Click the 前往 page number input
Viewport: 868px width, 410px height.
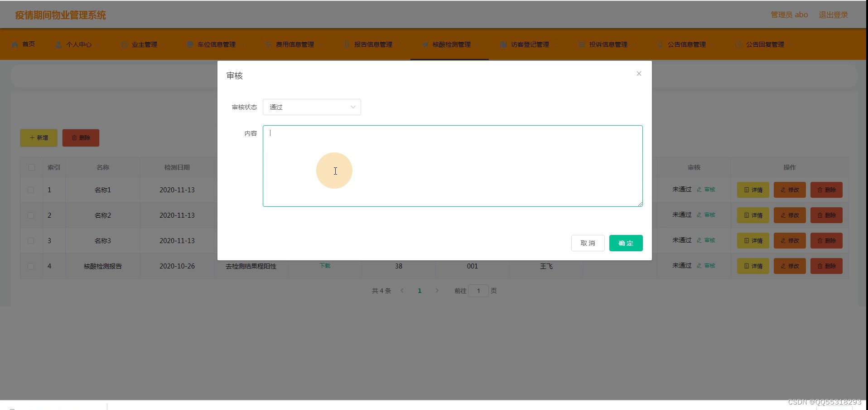click(x=478, y=291)
